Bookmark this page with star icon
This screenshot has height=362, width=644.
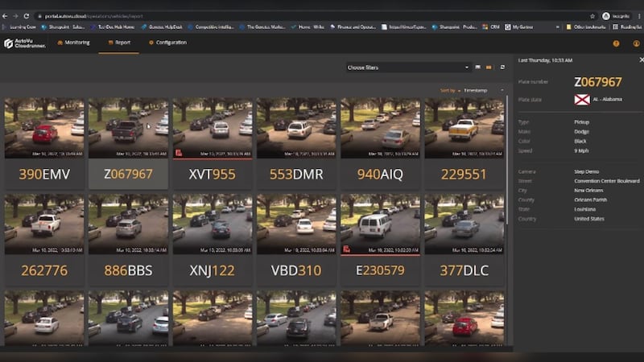pos(592,16)
